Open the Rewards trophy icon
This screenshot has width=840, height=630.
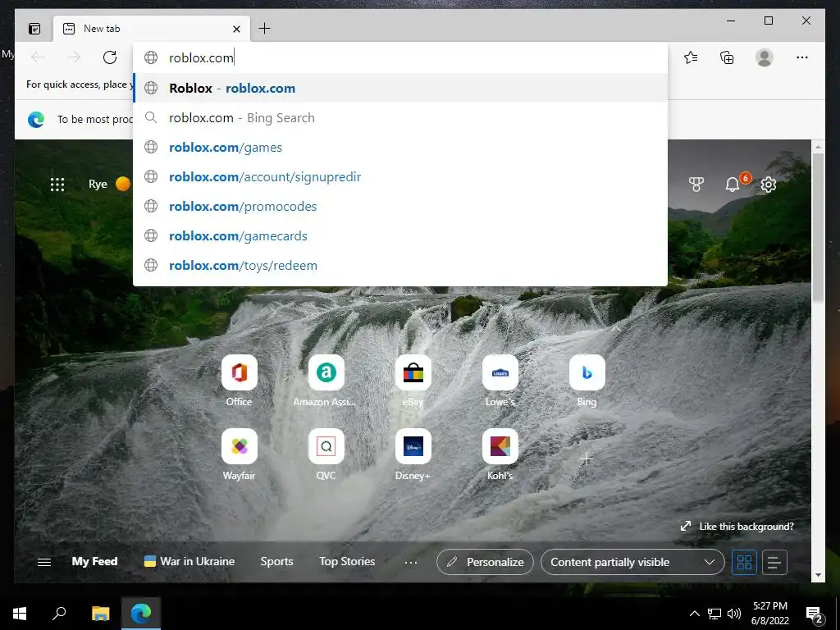click(696, 185)
